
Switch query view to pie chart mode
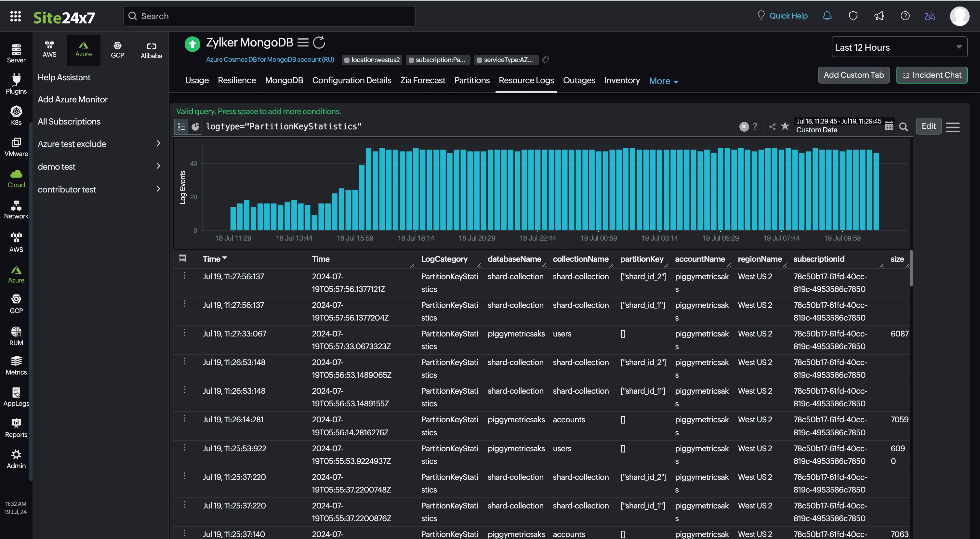(195, 127)
